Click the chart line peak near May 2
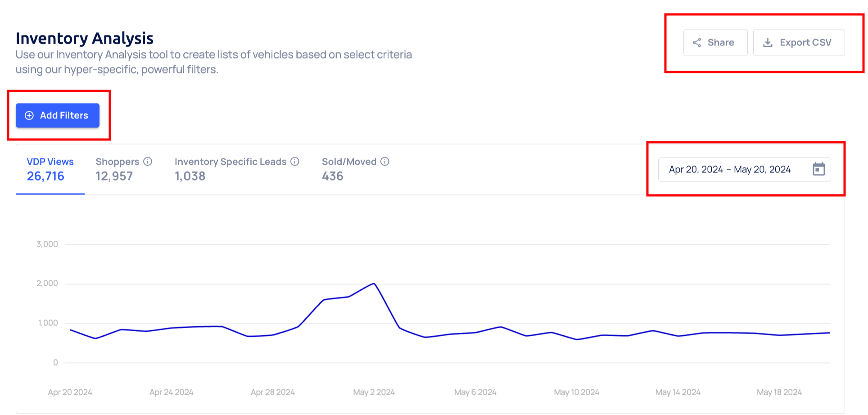The height and width of the screenshot is (415, 868). [374, 284]
